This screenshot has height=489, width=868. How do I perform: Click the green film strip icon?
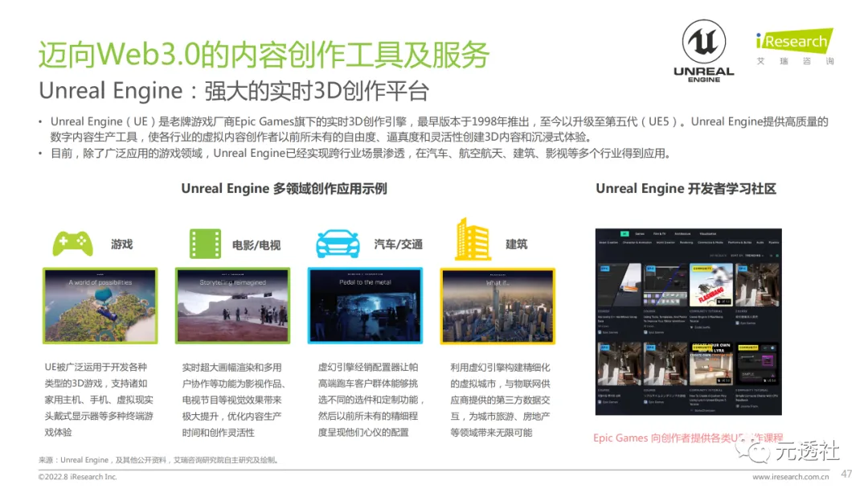click(205, 244)
